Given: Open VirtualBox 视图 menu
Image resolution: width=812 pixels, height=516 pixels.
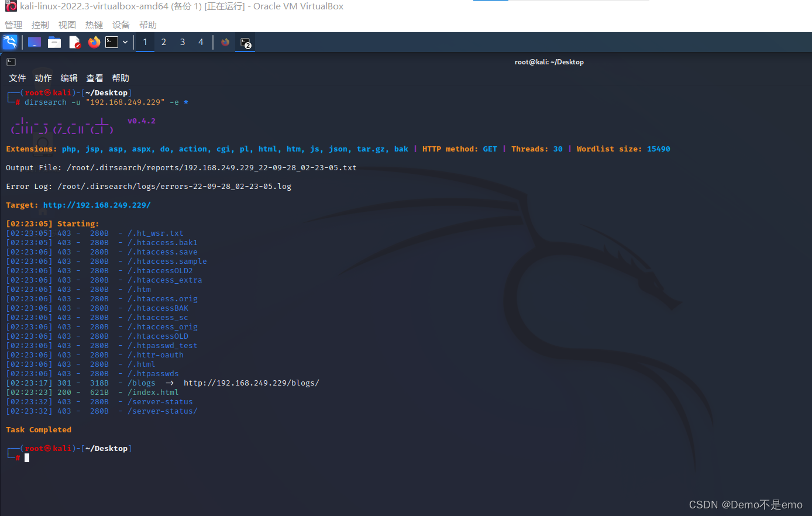Looking at the screenshot, I should pos(67,25).
